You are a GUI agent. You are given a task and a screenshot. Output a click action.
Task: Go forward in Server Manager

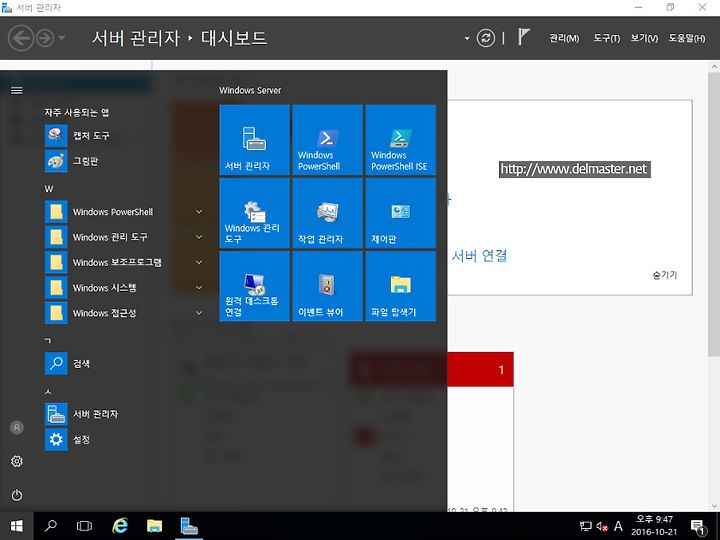[x=45, y=38]
